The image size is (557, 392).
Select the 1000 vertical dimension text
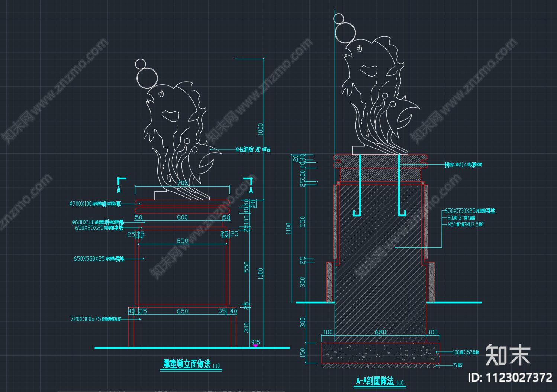click(260, 129)
